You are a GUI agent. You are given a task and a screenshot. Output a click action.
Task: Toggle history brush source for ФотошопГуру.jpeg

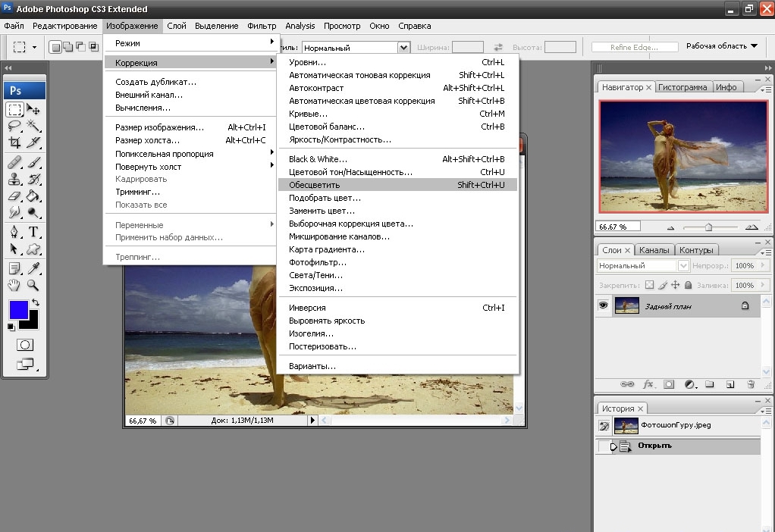[x=604, y=426]
